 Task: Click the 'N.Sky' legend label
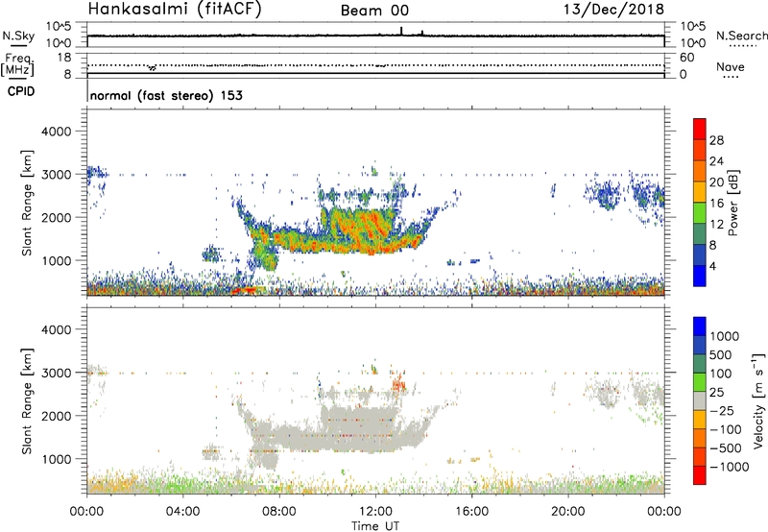click(x=18, y=36)
